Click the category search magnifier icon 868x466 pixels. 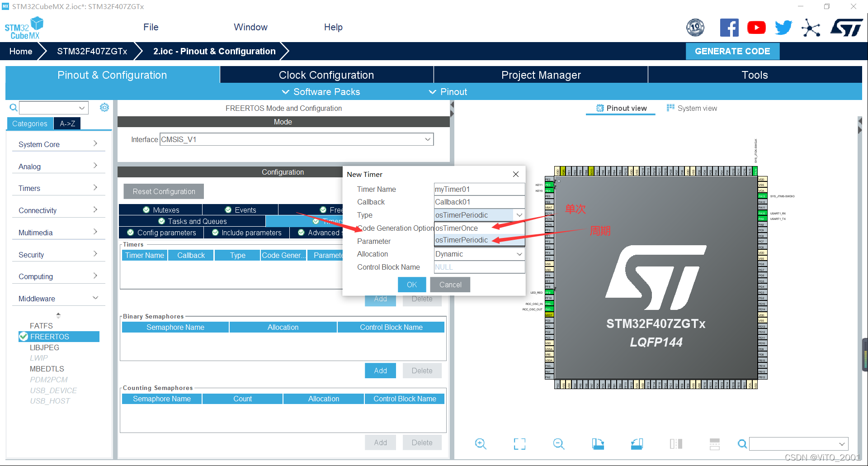(14, 108)
